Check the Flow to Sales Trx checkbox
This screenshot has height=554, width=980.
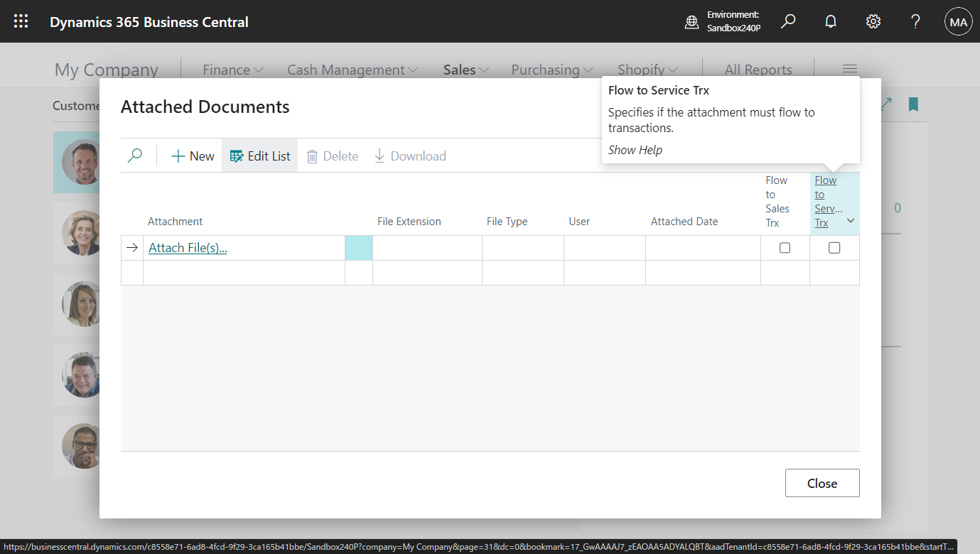click(x=785, y=247)
